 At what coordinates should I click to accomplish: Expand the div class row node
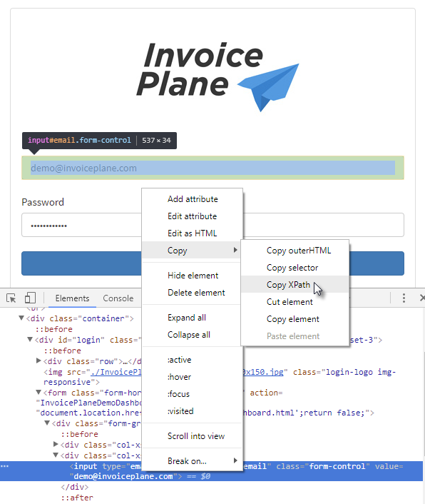coord(39,361)
